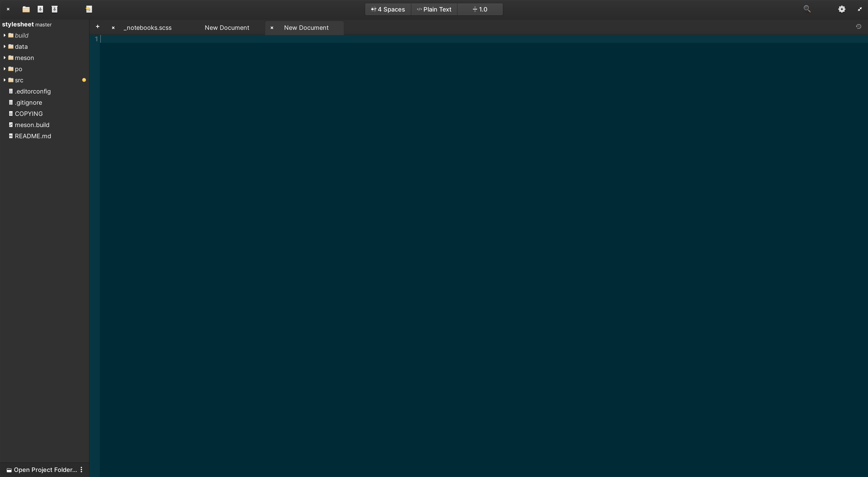Viewport: 868px width, 477px height.
Task: Open the Plain Text language dropdown
Action: 434,9
